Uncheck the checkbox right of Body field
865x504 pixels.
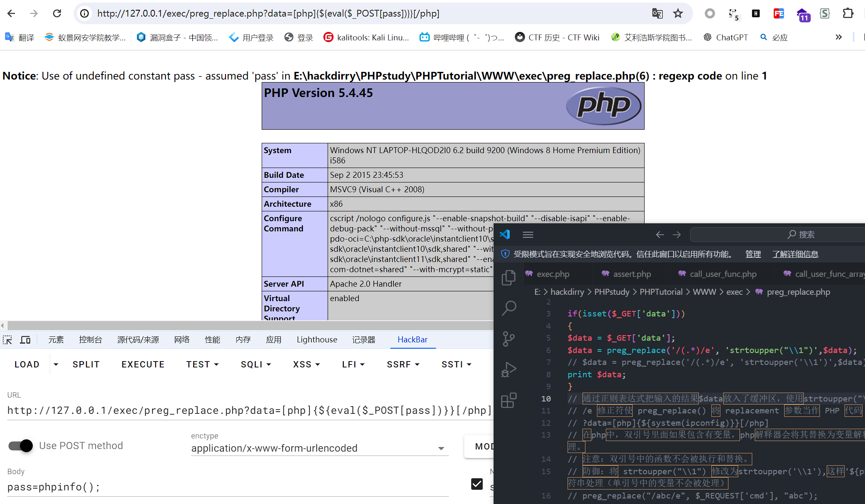477,484
